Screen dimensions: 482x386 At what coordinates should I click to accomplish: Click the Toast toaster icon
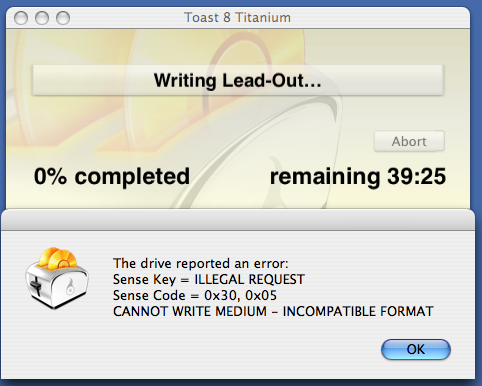coord(57,278)
